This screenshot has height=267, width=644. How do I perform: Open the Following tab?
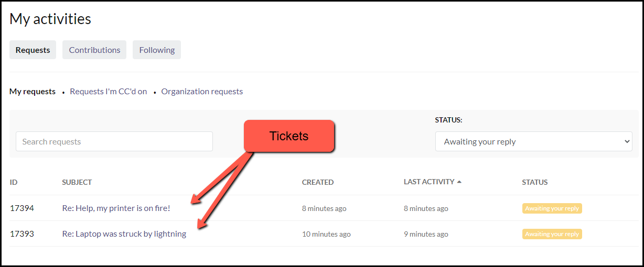coord(157,50)
